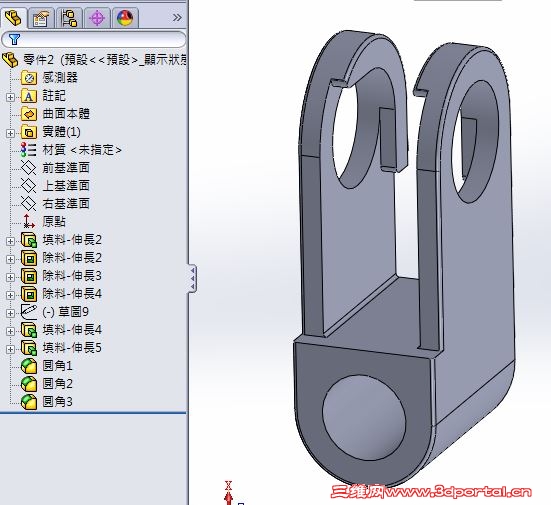
Task: Show more manager tabs chevron
Action: pos(177,18)
